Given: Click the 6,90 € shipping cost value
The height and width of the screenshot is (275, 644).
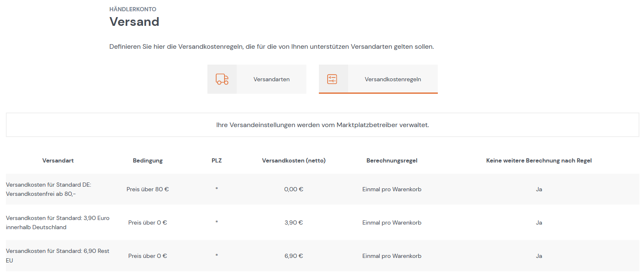Looking at the screenshot, I should (x=294, y=256).
